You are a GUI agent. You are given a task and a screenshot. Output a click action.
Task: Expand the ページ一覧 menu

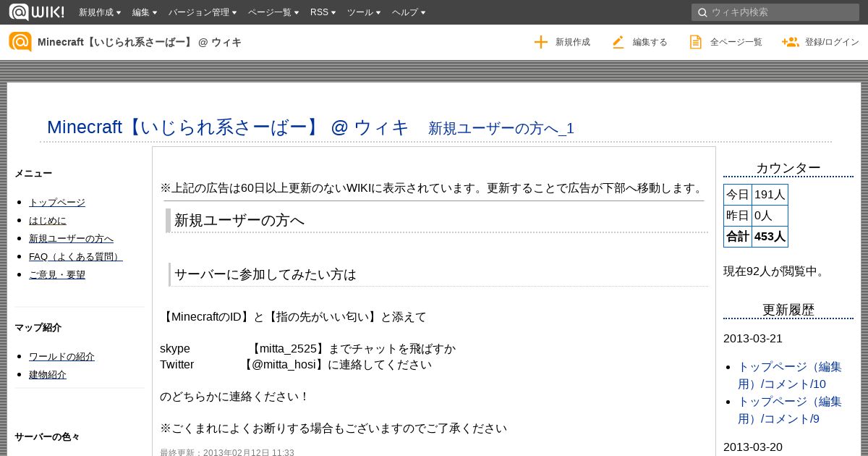273,12
